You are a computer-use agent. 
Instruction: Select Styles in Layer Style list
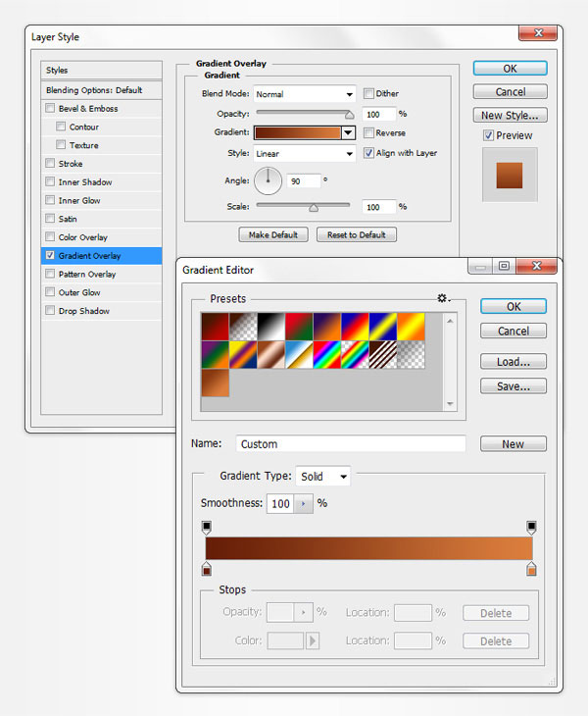(x=101, y=71)
